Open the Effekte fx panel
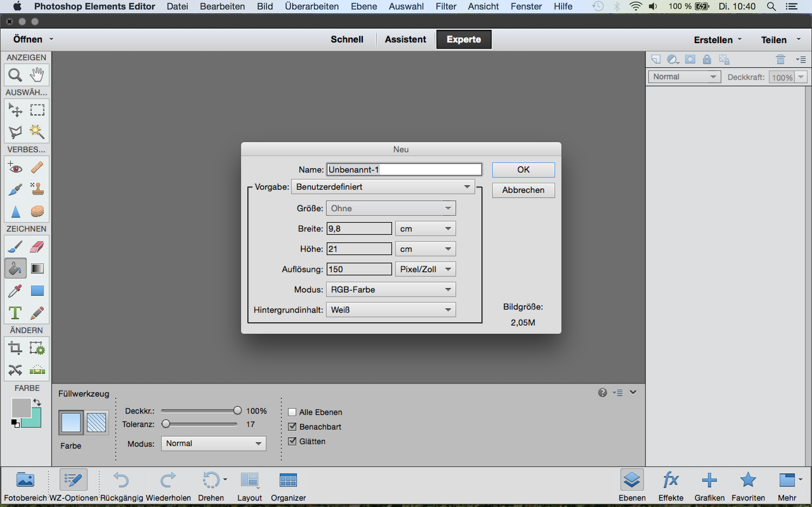This screenshot has width=812, height=507. click(x=671, y=485)
